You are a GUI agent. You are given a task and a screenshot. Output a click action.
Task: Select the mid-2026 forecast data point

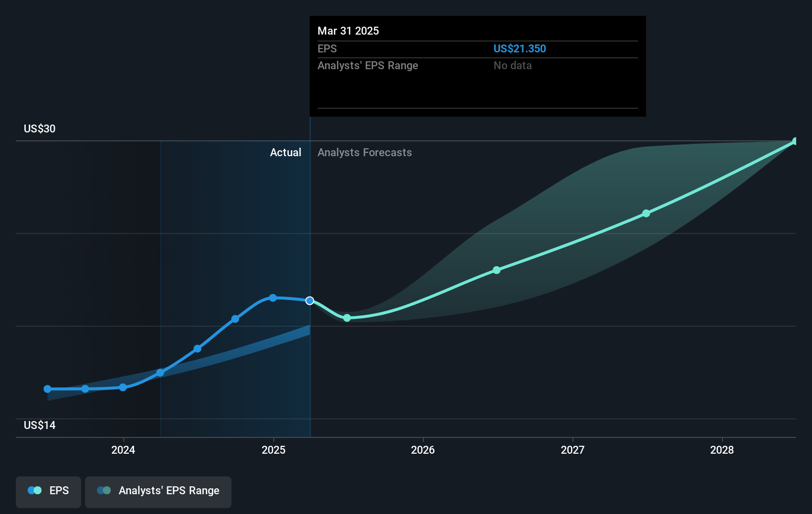(x=496, y=270)
